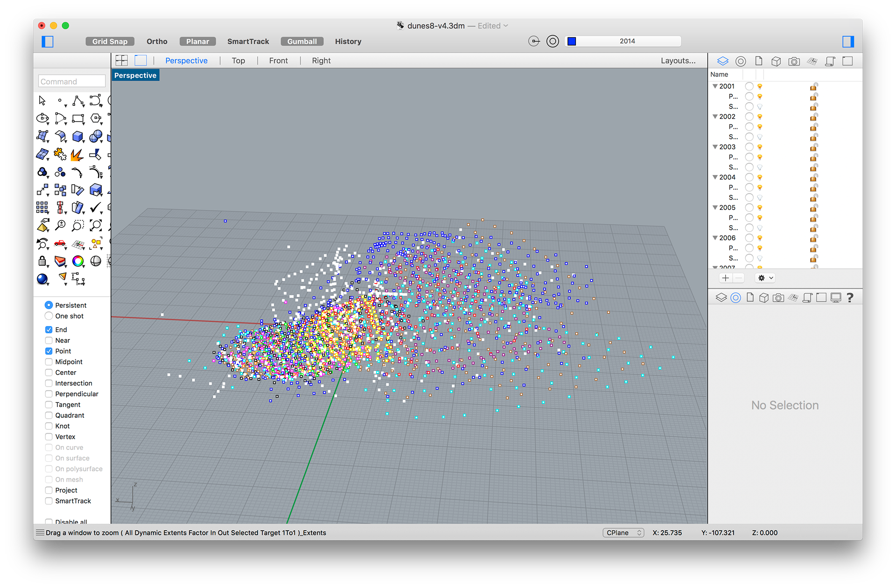Toggle the left sidebar panel icon
Image resolution: width=896 pixels, height=588 pixels.
click(48, 42)
